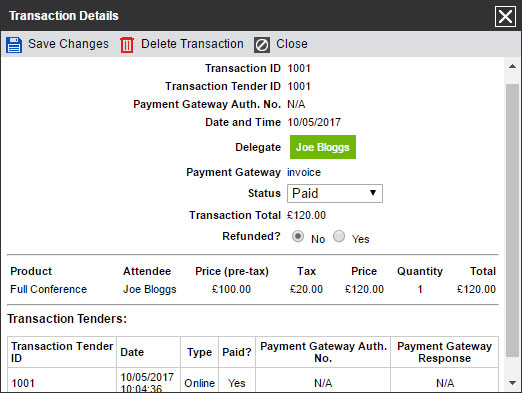Click scrollbar down arrow

[x=512, y=383]
